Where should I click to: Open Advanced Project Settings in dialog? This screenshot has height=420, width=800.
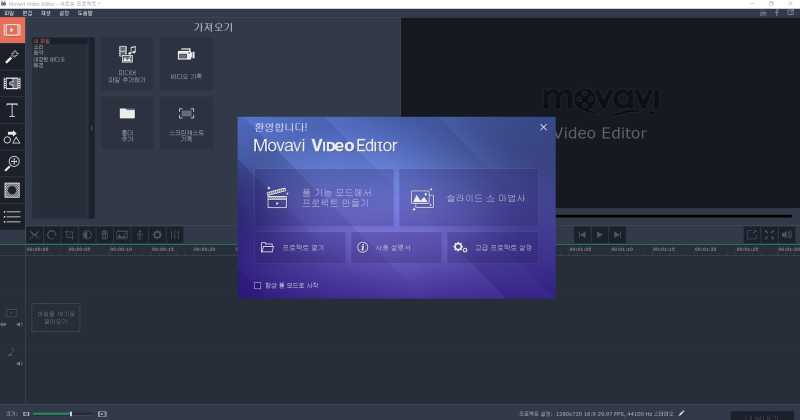click(492, 248)
